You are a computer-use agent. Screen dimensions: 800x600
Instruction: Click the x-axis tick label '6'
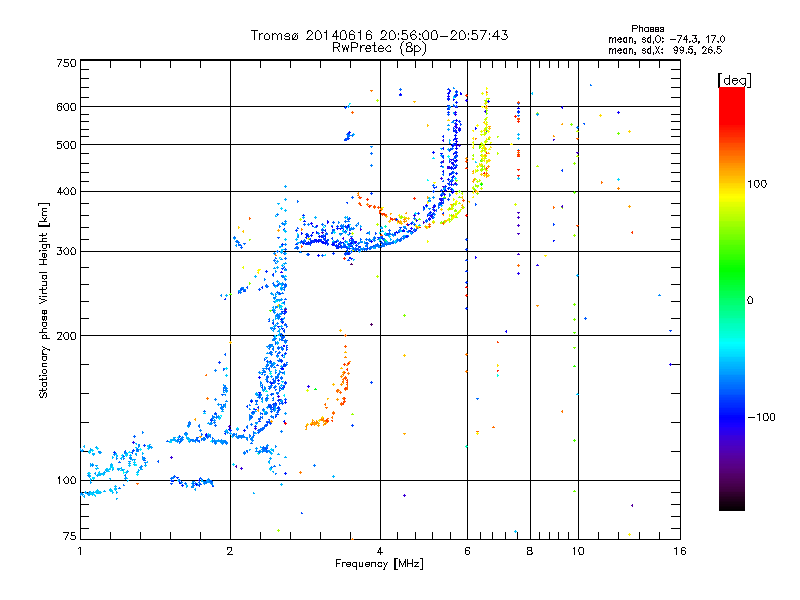(x=467, y=551)
